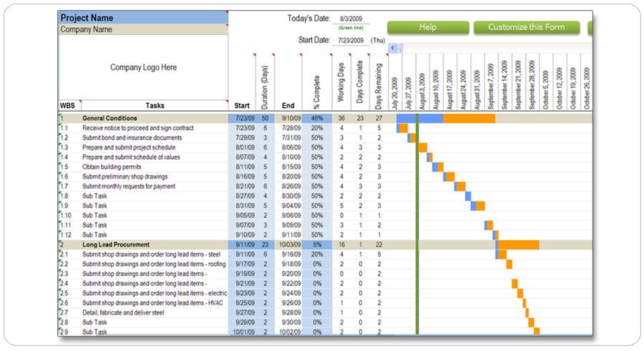This screenshot has height=351, width=644.
Task: Select the General Conditions 46% complete cell
Action: point(317,118)
